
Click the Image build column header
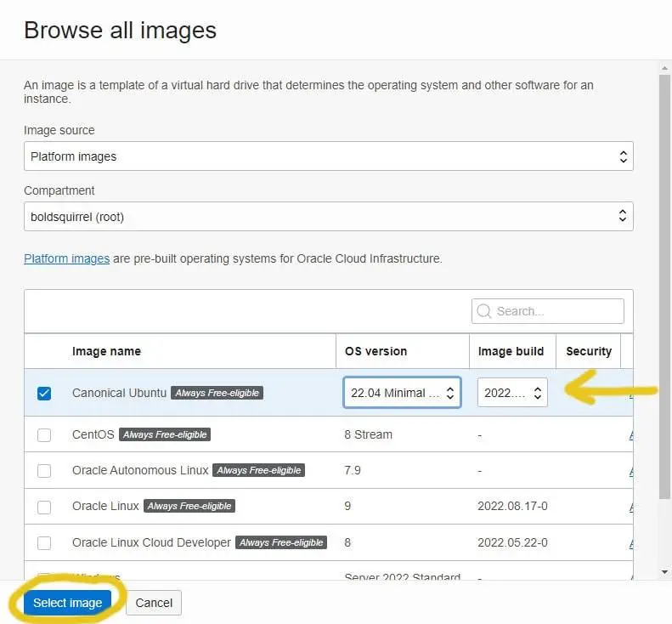pyautogui.click(x=511, y=351)
